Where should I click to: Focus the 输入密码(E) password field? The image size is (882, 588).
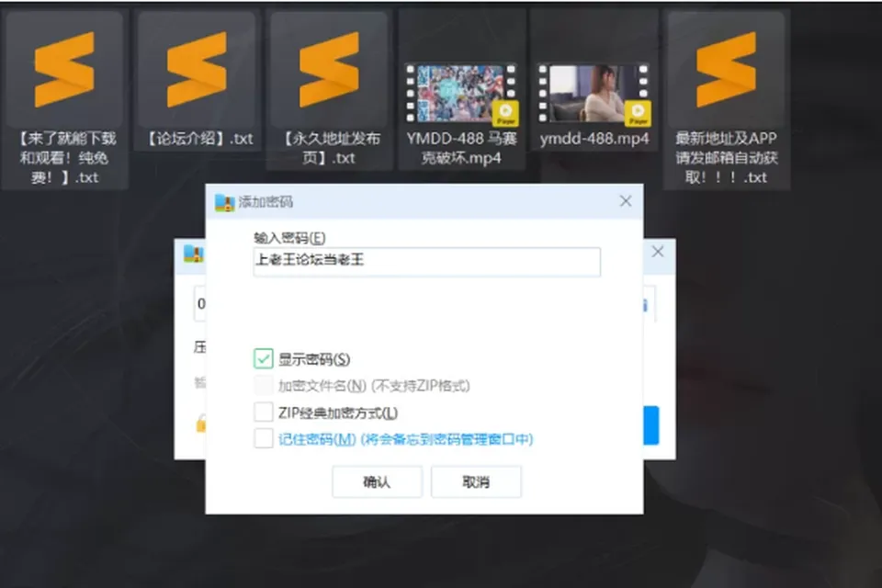coord(427,262)
